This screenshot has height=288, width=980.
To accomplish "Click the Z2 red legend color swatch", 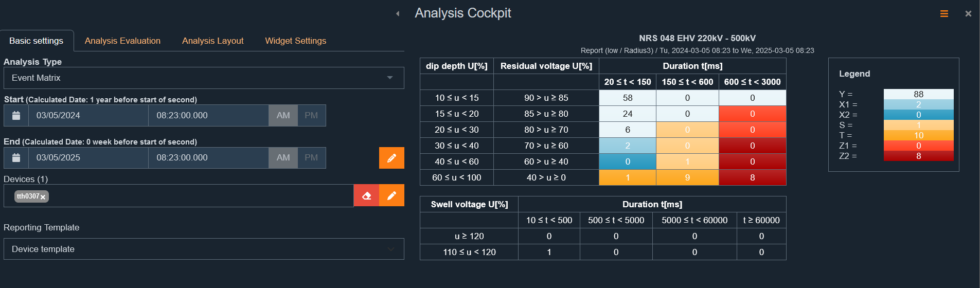I will [x=918, y=156].
